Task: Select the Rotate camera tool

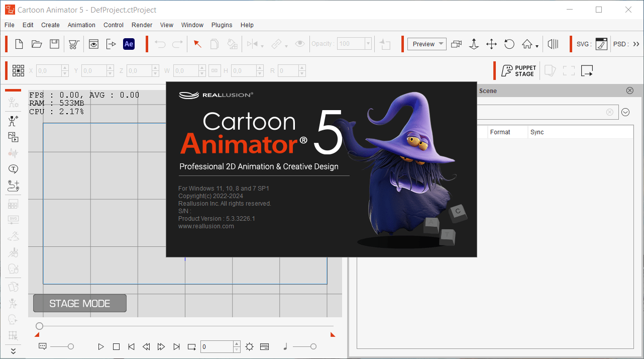Action: coord(509,44)
